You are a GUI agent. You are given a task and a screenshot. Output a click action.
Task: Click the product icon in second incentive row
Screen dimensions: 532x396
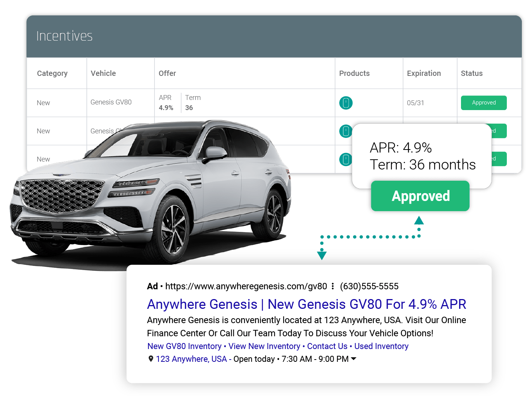(x=346, y=131)
